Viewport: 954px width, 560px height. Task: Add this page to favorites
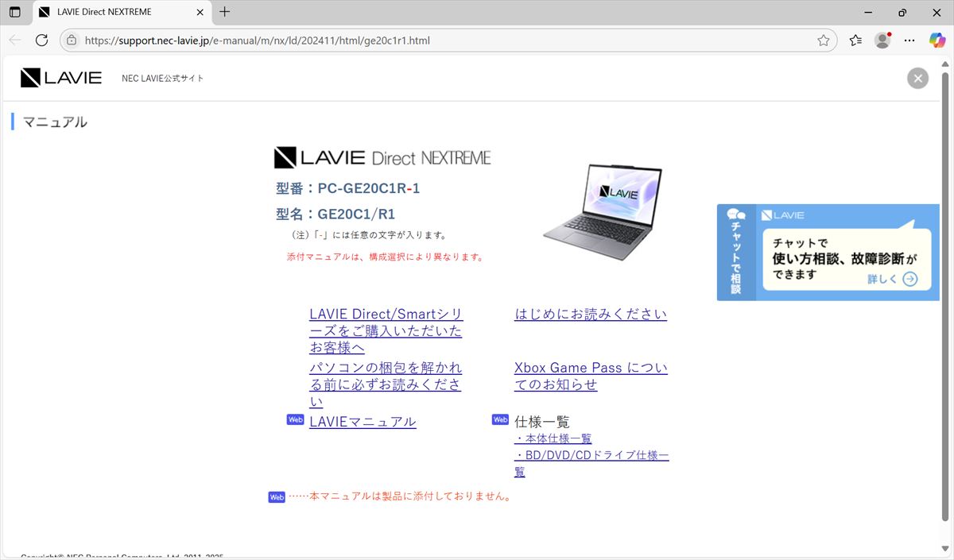(x=824, y=40)
